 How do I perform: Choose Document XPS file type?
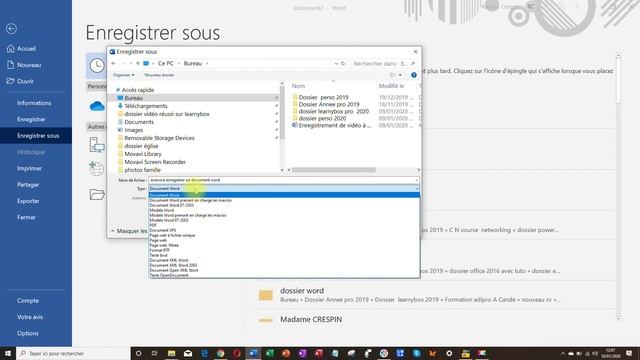coord(163,230)
